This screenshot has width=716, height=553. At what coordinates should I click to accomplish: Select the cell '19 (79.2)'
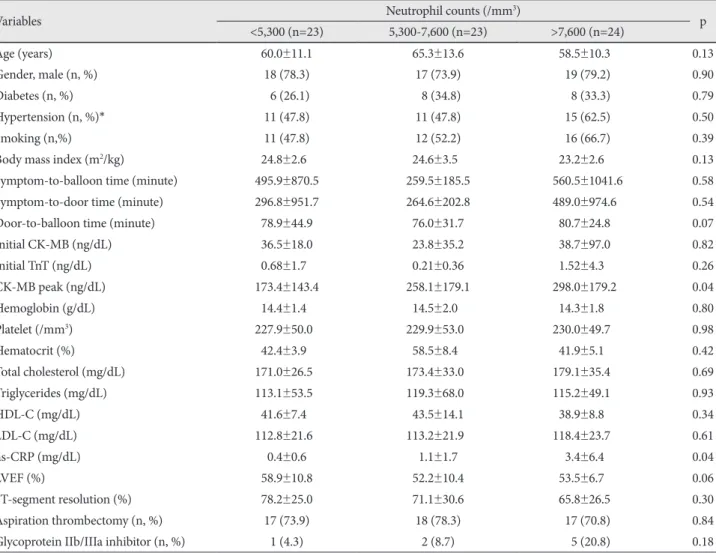coord(588,75)
